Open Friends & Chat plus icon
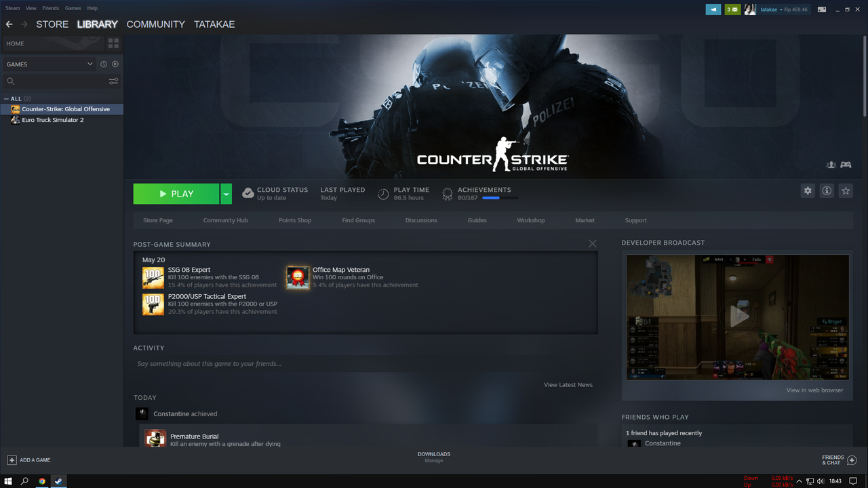This screenshot has width=868, height=488. pos(852,460)
